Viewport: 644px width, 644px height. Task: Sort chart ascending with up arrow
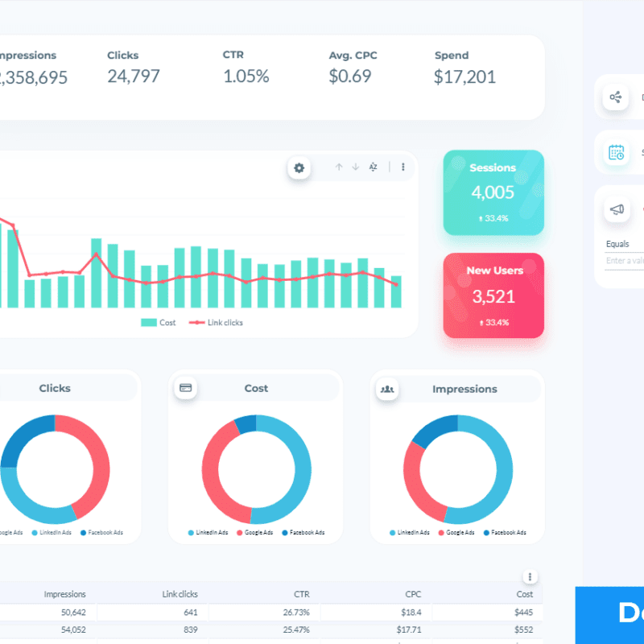[339, 167]
